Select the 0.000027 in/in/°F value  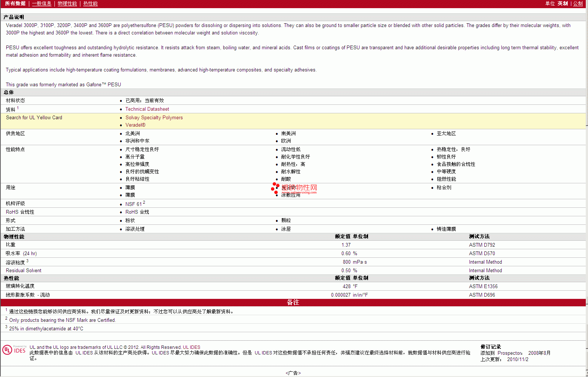pos(349,295)
